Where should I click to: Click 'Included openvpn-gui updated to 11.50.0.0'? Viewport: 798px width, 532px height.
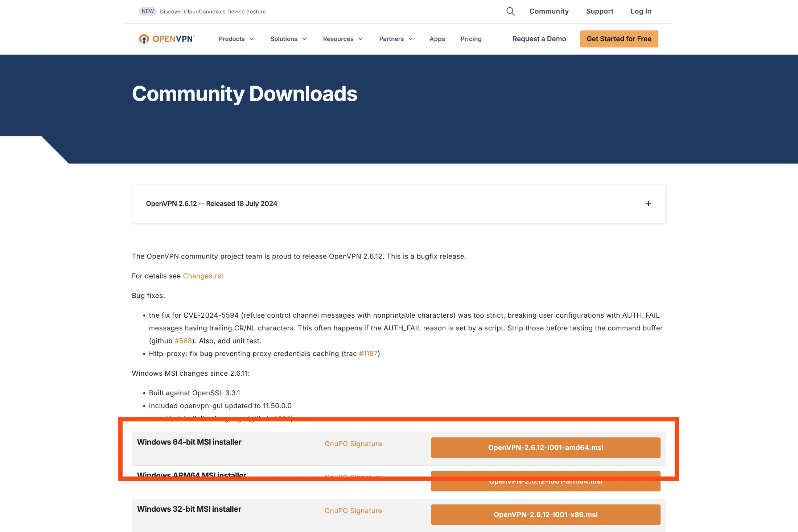pyautogui.click(x=220, y=406)
